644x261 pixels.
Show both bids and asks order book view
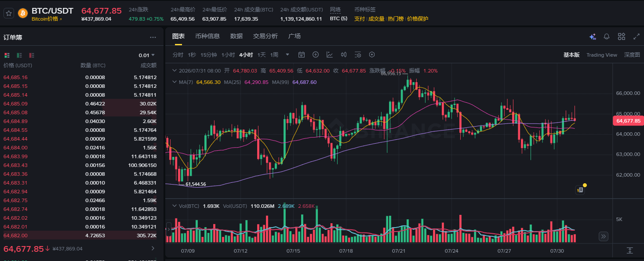7,55
